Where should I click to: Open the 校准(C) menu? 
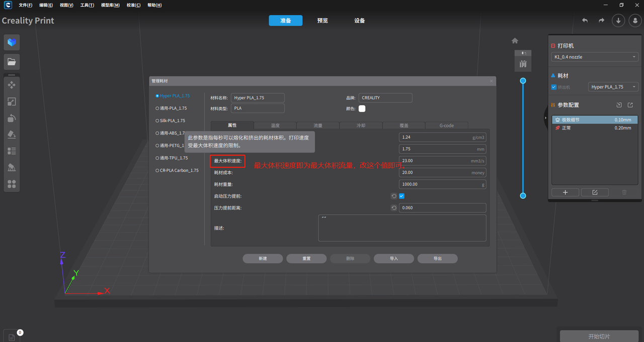[x=134, y=5]
